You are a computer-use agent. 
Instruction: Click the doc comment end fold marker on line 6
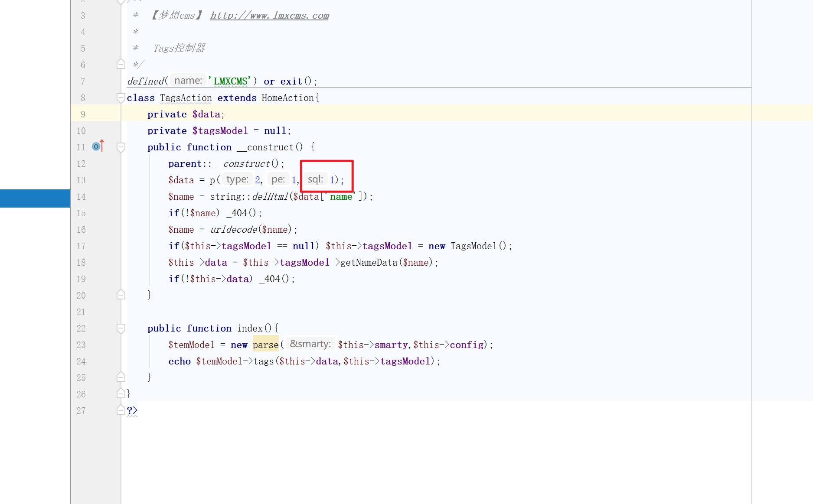point(121,64)
